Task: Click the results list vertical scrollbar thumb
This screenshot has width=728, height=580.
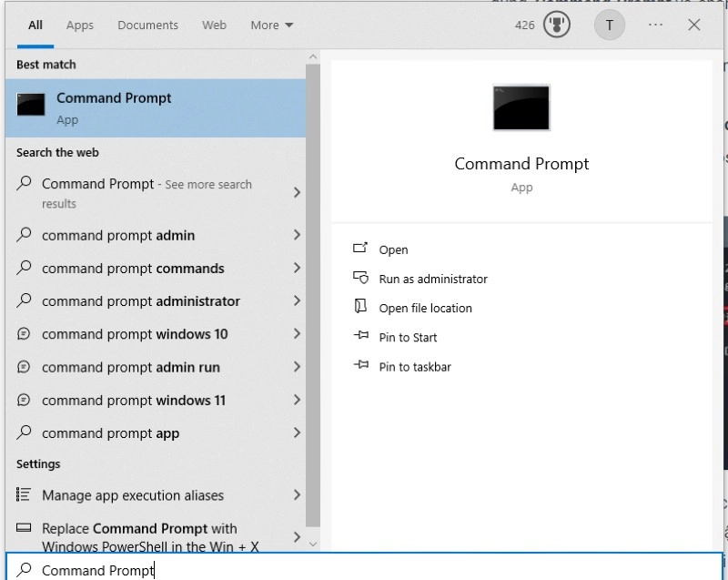Action: pyautogui.click(x=313, y=295)
